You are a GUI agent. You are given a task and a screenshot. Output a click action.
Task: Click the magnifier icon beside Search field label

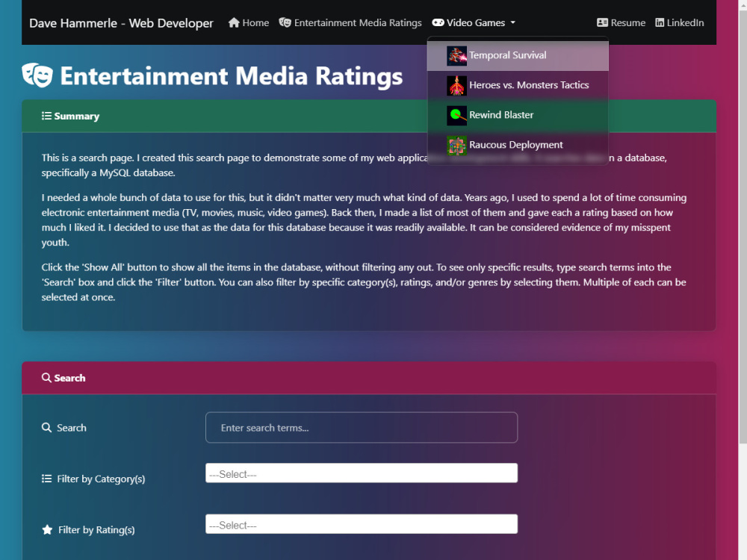point(46,428)
